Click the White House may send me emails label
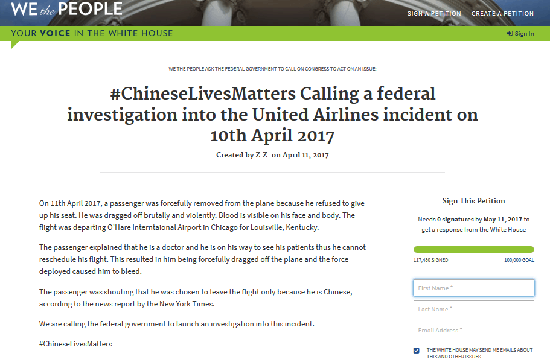Viewport: 550px width, 362px height. tap(479, 353)
